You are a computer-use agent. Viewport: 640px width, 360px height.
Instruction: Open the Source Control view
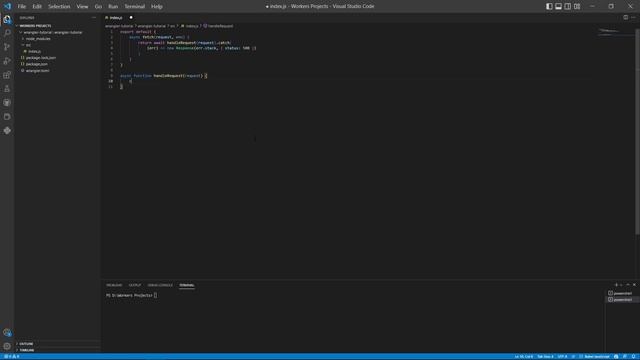[7, 47]
